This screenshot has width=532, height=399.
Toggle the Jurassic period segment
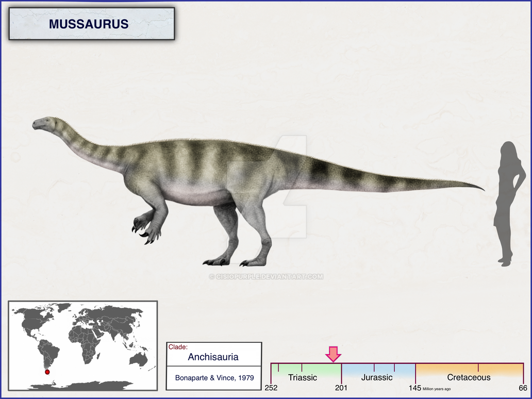379,370
